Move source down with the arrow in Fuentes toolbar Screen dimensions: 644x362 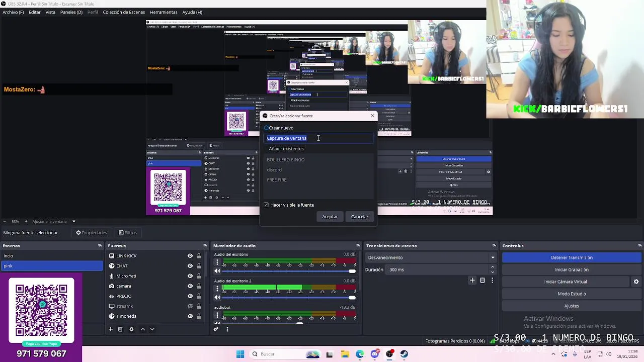click(152, 329)
